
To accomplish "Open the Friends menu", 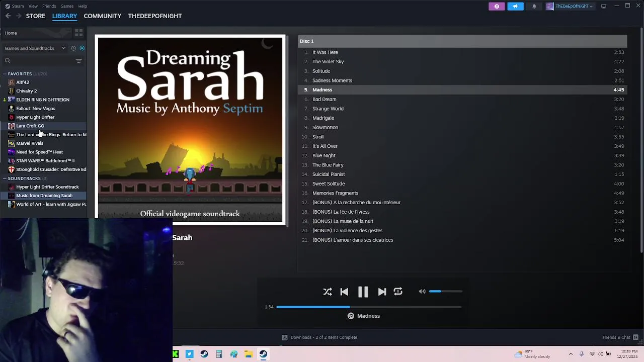I will pyautogui.click(x=49, y=6).
